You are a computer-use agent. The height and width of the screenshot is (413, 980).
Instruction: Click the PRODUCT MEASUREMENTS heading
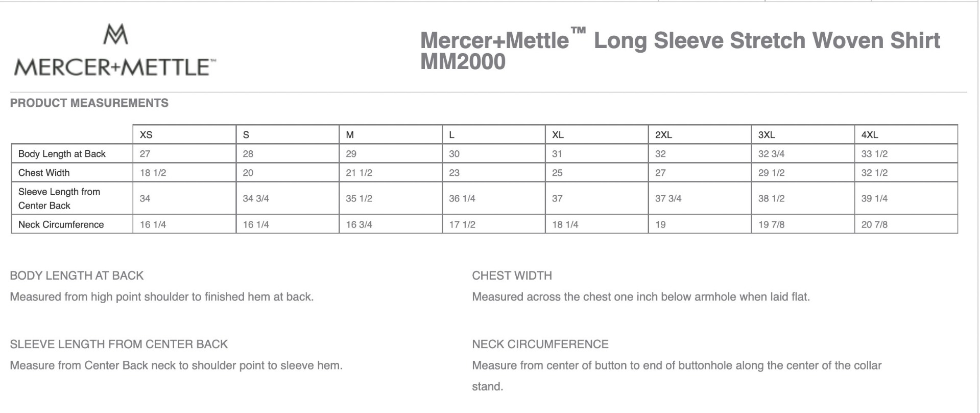click(89, 103)
